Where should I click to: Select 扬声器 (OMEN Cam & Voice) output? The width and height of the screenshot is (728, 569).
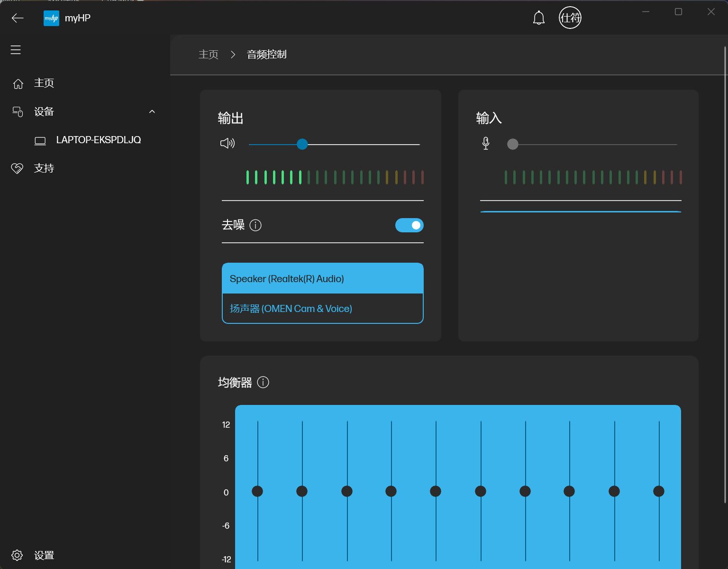click(323, 309)
